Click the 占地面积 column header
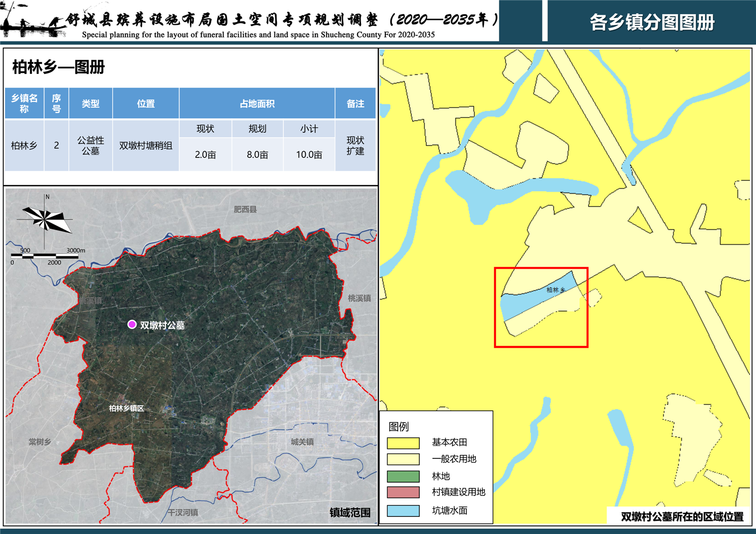Screen dimensions: 756x534 coord(257,103)
